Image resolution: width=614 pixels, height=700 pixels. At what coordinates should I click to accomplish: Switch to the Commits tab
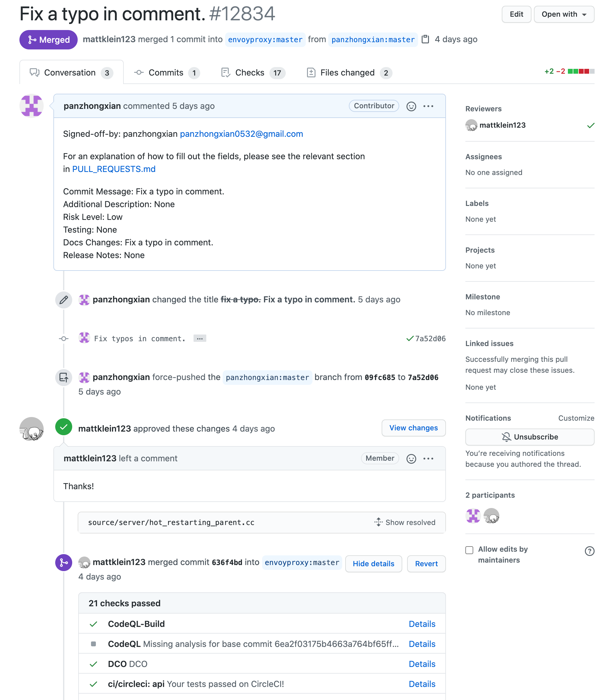pos(167,72)
